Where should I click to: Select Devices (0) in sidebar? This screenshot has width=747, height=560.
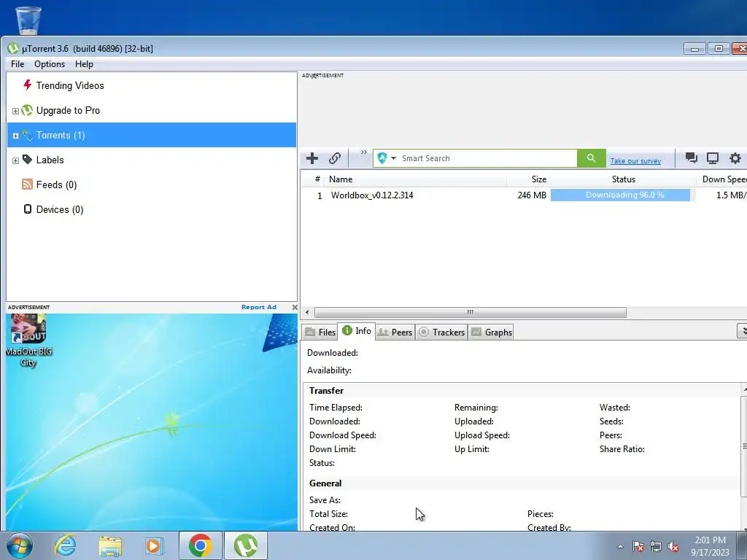coord(60,209)
